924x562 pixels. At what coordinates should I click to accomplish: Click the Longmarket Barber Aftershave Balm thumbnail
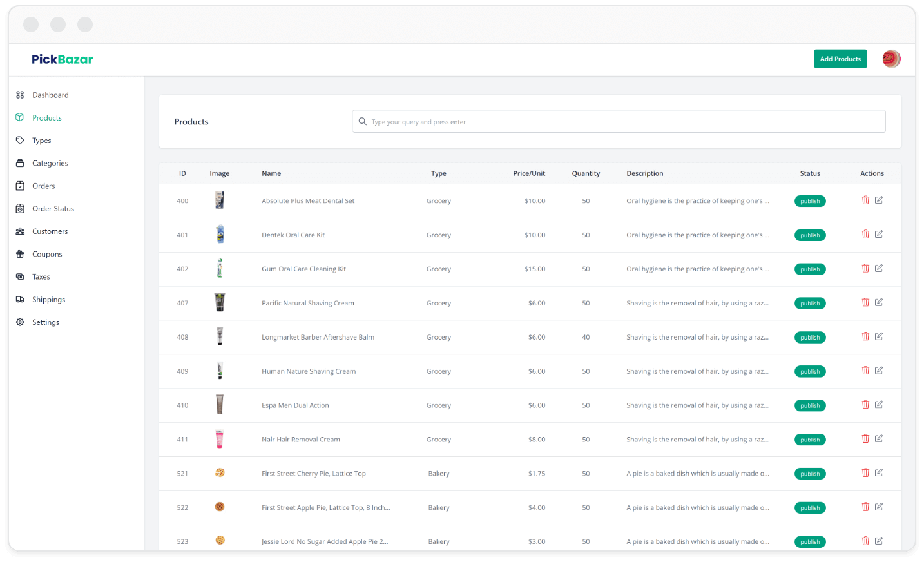(220, 336)
